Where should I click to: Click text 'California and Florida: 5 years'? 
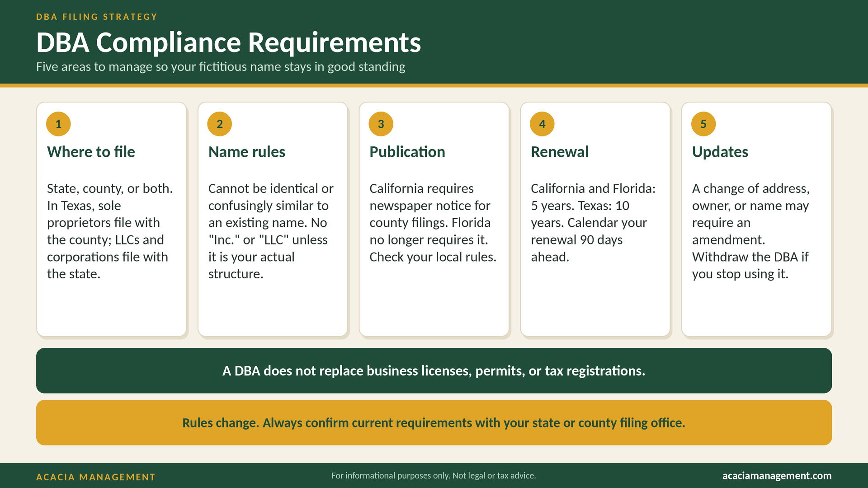593,222
